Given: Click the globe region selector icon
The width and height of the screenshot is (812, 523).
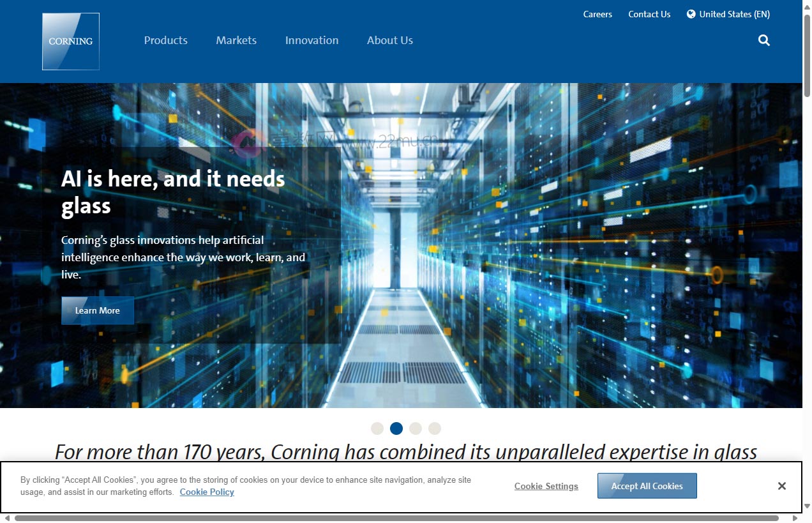Looking at the screenshot, I should [691, 14].
